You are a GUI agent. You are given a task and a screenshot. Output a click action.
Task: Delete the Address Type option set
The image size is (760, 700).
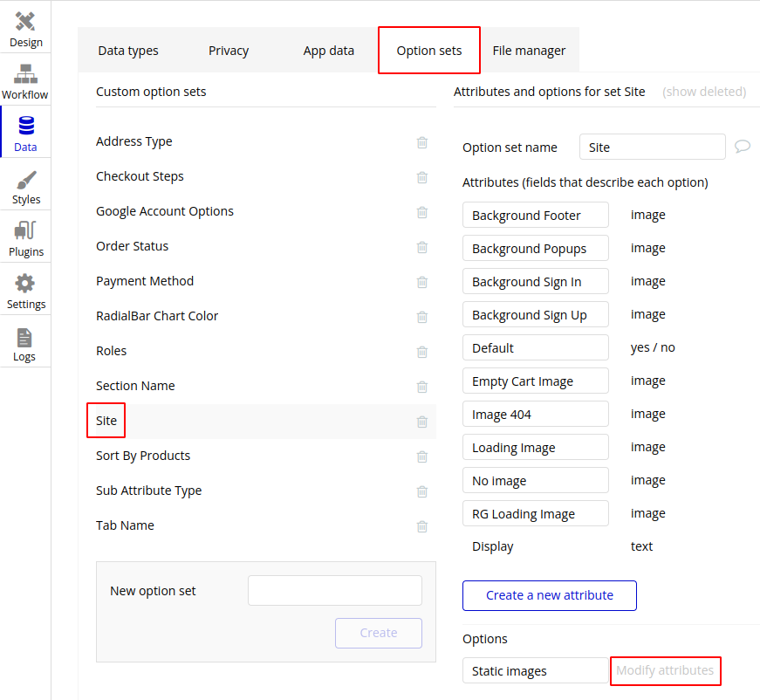(x=422, y=142)
